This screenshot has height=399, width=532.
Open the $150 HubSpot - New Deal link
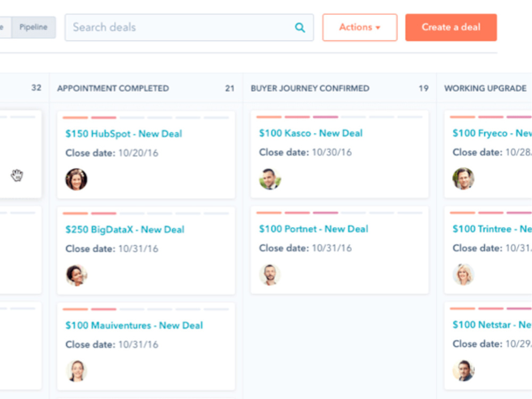[124, 134]
